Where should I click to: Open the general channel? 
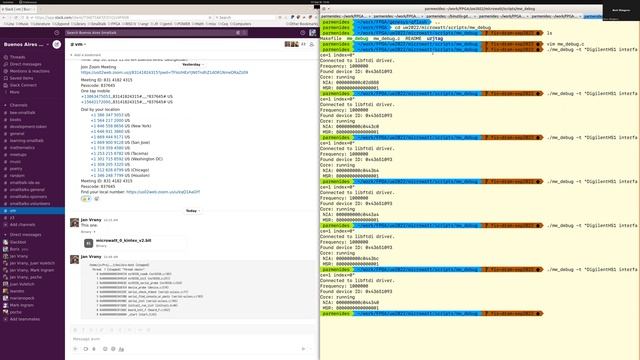point(17,133)
